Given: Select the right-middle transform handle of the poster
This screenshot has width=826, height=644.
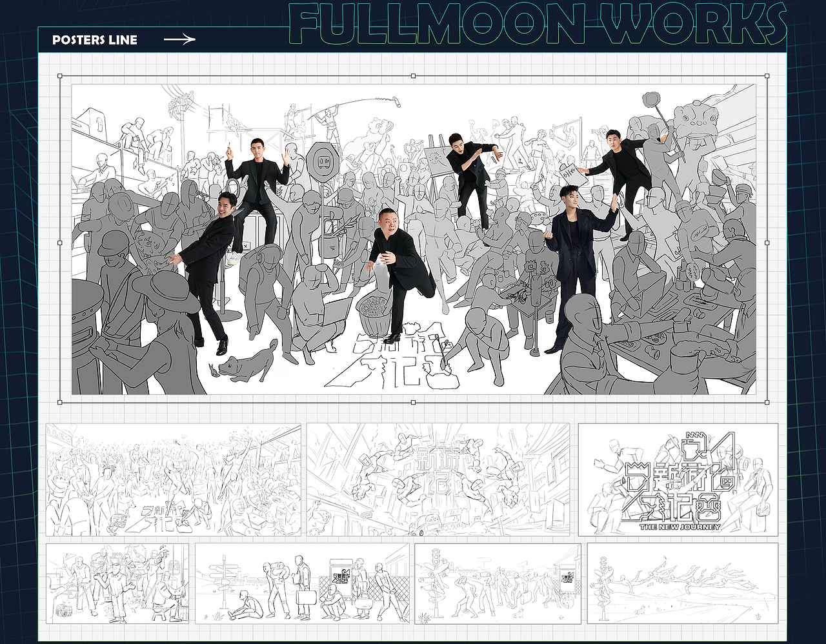Looking at the screenshot, I should coord(767,243).
